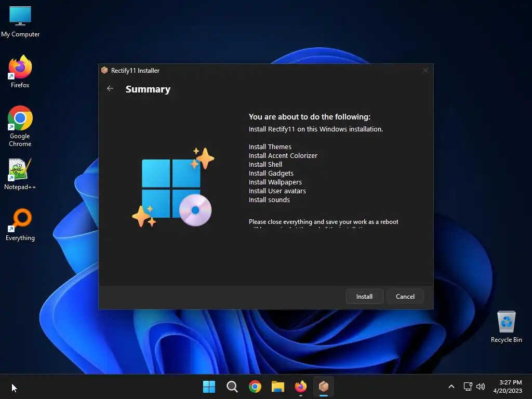Go back using the arrow beside Summary
Viewport: 532px width, 399px height.
(110, 88)
